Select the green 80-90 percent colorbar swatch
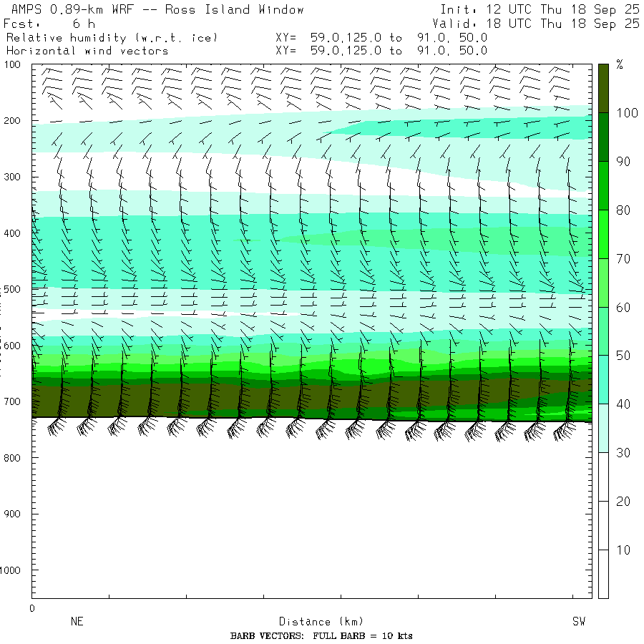The height and width of the screenshot is (644, 644). point(603,185)
